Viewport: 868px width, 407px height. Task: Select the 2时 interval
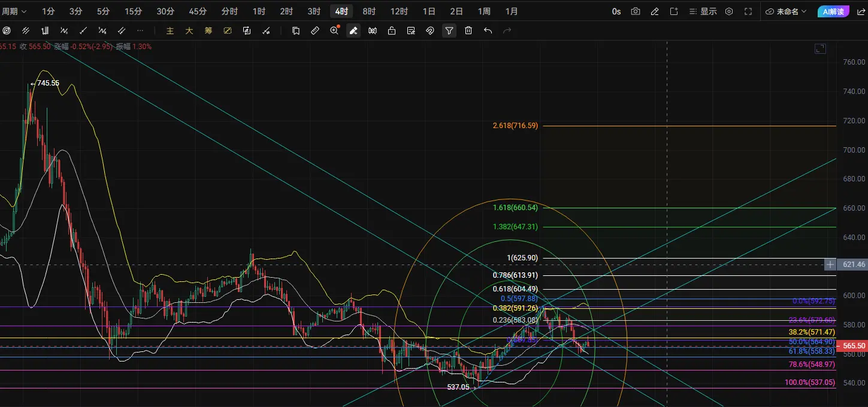coord(286,11)
